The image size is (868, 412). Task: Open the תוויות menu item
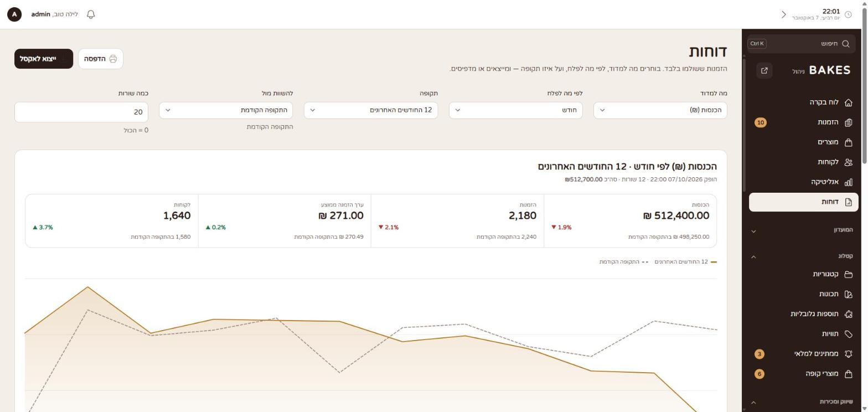[x=804, y=334]
